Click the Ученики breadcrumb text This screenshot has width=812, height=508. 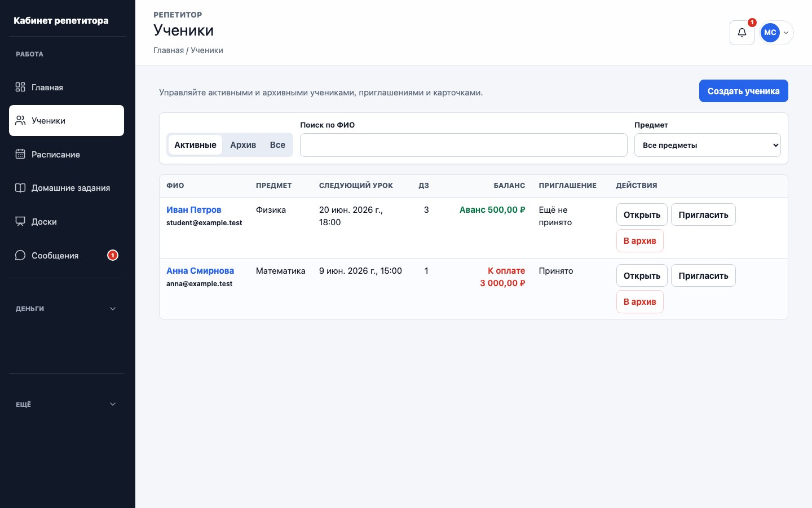coord(207,50)
